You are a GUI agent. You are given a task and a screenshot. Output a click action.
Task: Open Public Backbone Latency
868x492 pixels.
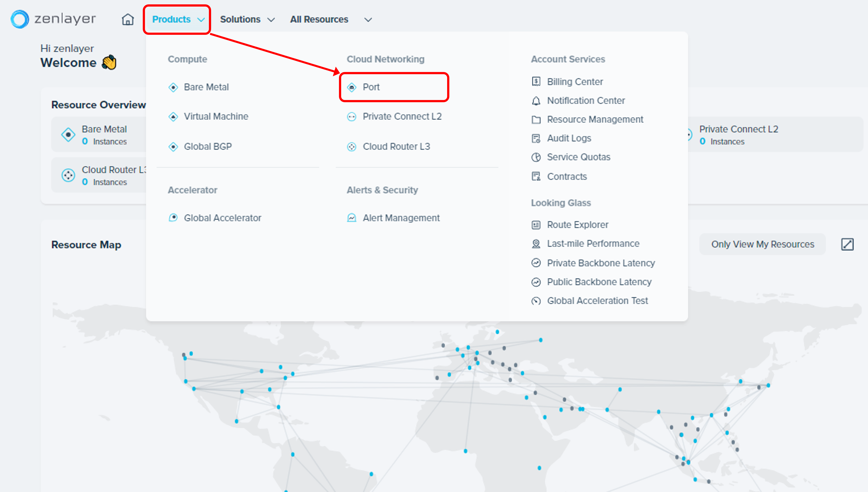(x=599, y=282)
